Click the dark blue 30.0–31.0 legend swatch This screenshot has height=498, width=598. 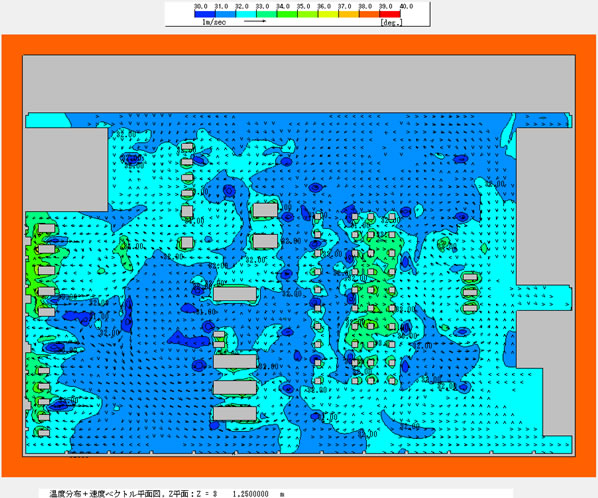pyautogui.click(x=205, y=14)
